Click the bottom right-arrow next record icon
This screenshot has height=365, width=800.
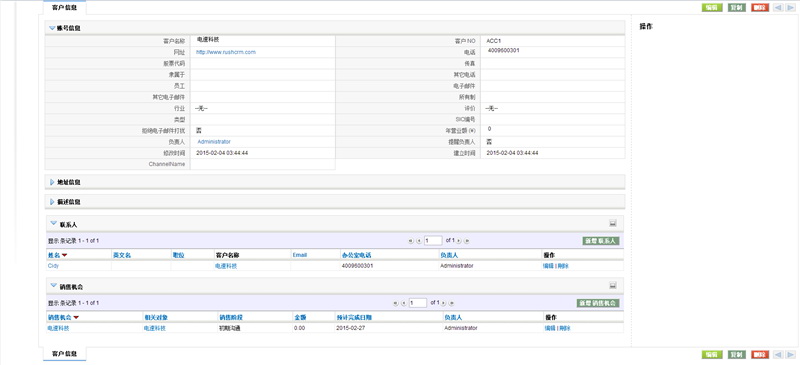click(790, 355)
